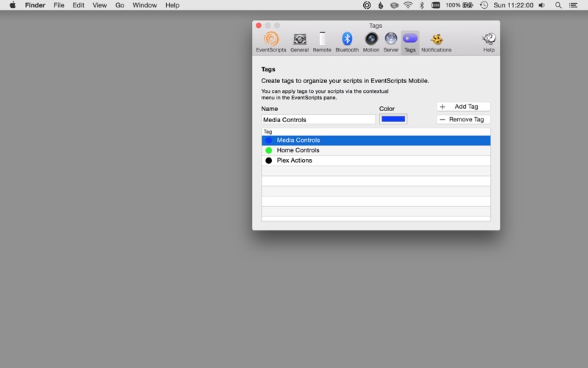Open the blue Color well

[x=393, y=119]
